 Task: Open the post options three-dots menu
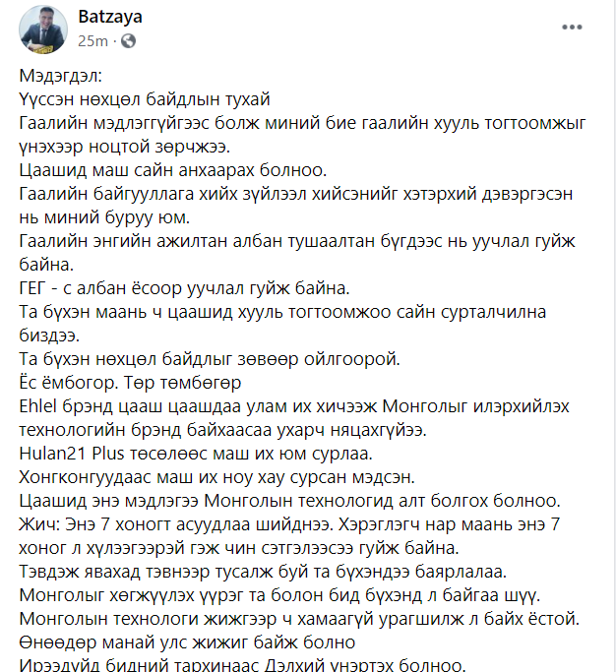[572, 27]
